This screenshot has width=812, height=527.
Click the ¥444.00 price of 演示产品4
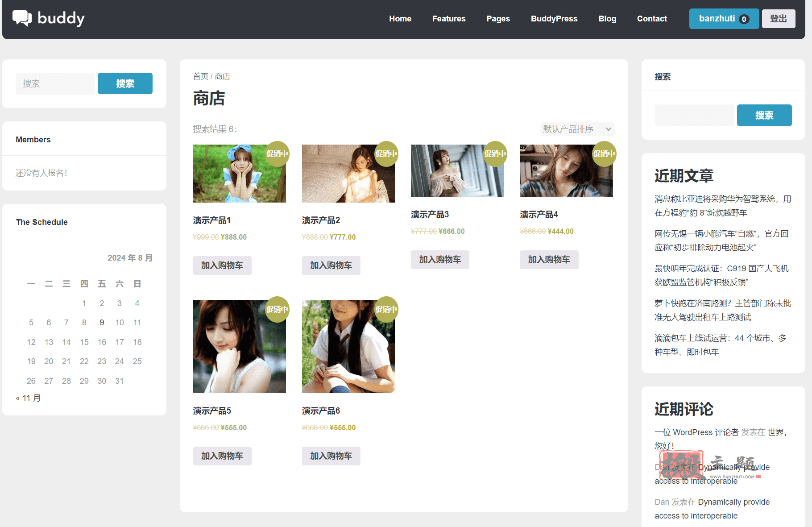(x=560, y=232)
